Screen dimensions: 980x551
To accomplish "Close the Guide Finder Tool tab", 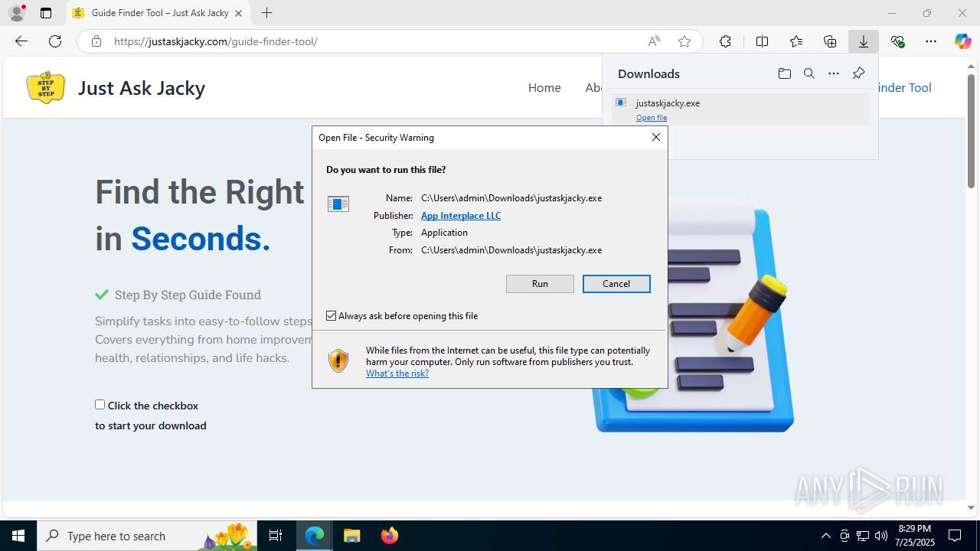I will click(239, 13).
